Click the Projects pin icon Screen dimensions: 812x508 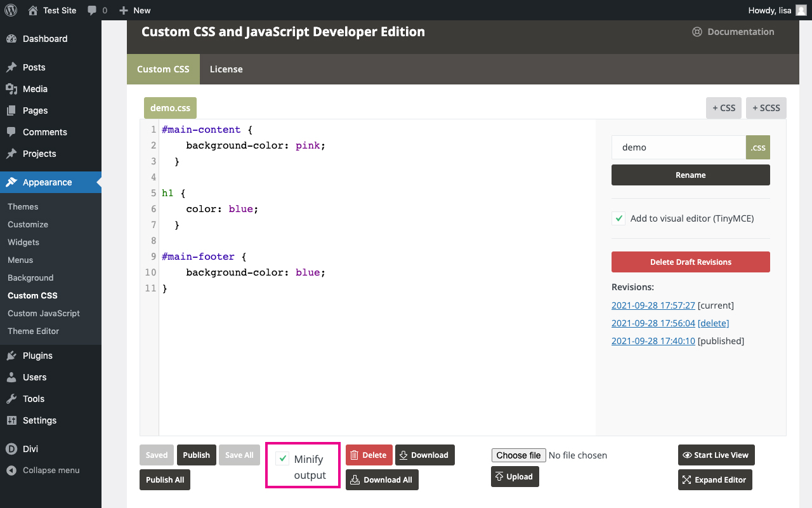(11, 154)
